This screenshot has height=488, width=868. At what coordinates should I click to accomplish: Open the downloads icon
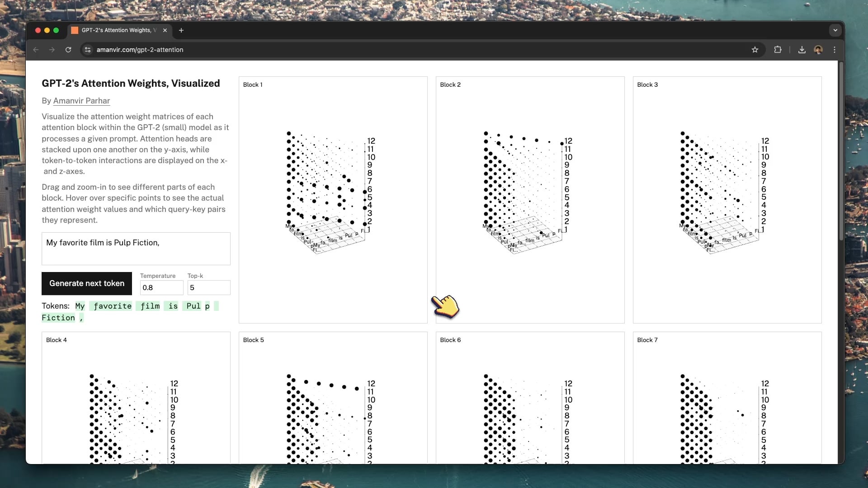(x=802, y=50)
